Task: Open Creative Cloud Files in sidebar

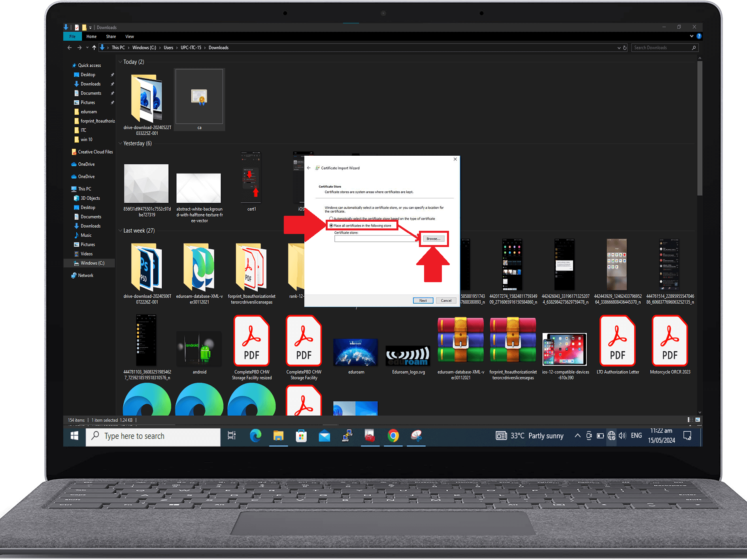Action: [95, 152]
